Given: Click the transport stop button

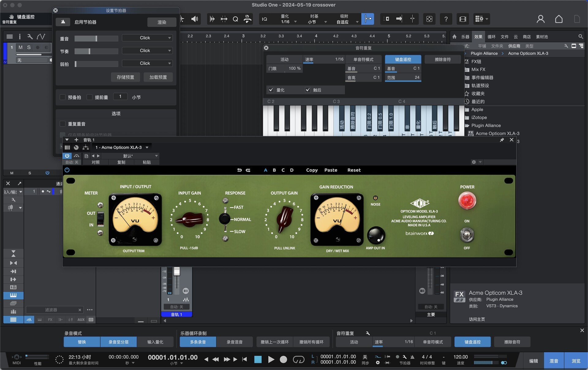Looking at the screenshot, I should 258,359.
